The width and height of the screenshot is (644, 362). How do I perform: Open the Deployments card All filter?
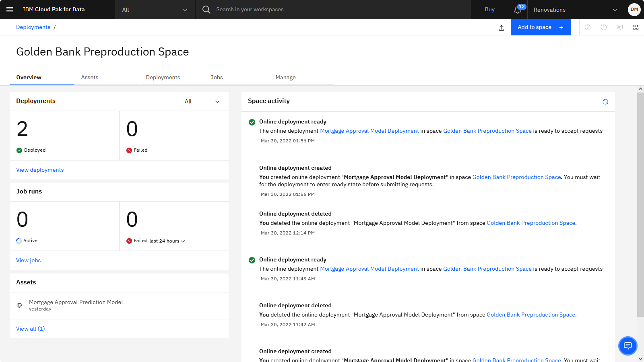point(202,102)
